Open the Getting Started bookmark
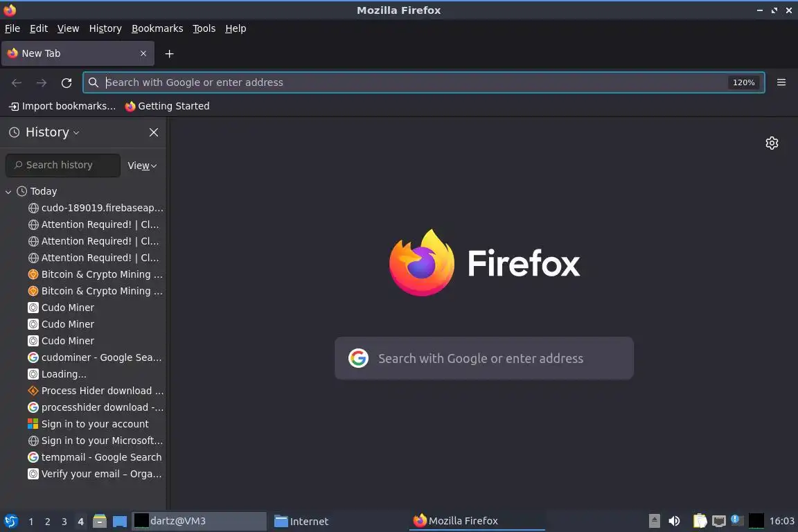This screenshot has width=798, height=532. 168,106
